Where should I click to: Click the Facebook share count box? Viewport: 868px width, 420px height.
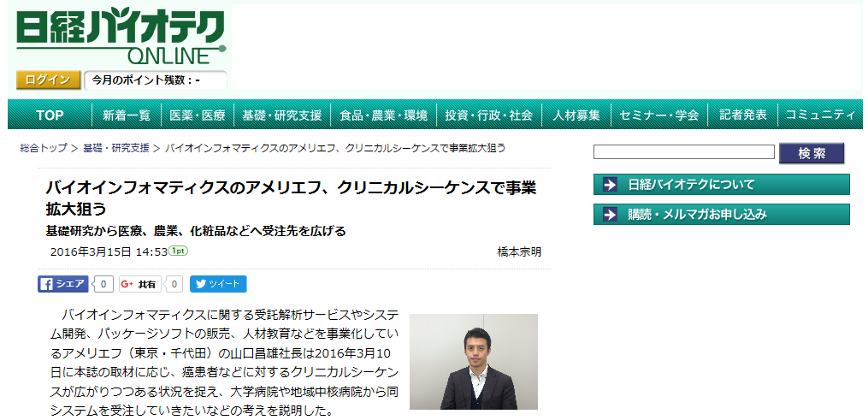tap(103, 284)
